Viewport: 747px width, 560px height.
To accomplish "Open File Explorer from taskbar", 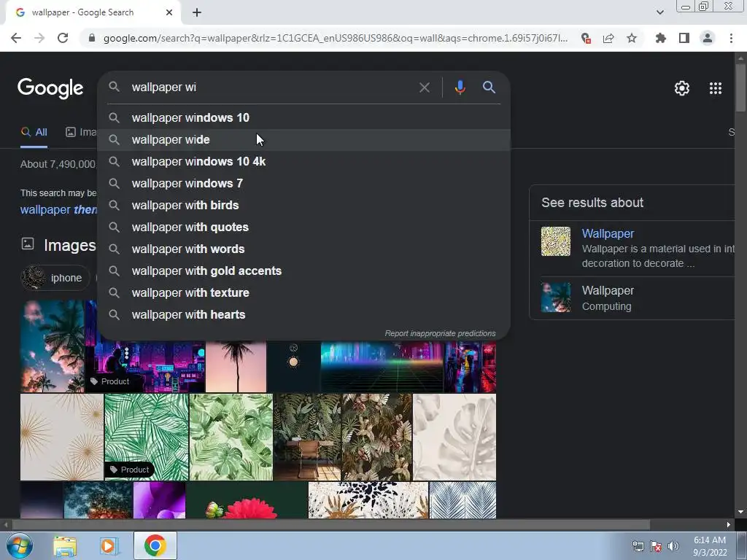I will [65, 545].
